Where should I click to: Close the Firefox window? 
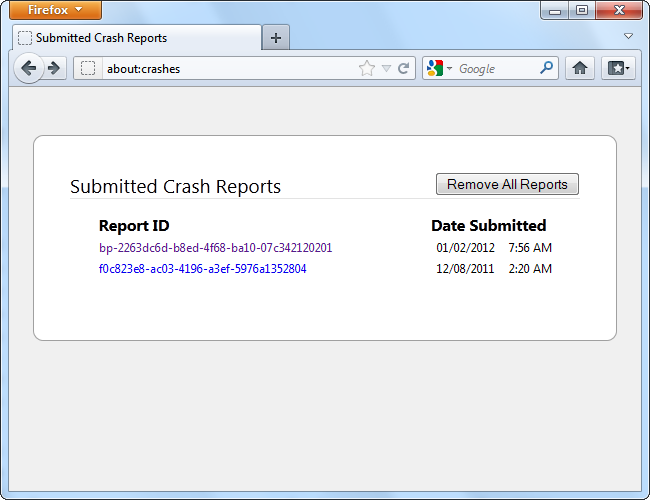pyautogui.click(x=619, y=10)
